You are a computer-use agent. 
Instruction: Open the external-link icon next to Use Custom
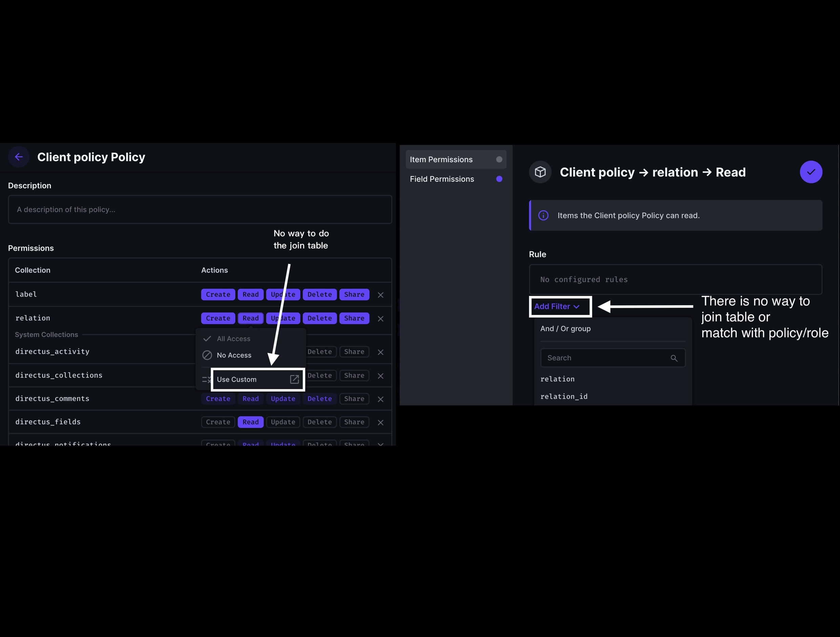tap(294, 379)
